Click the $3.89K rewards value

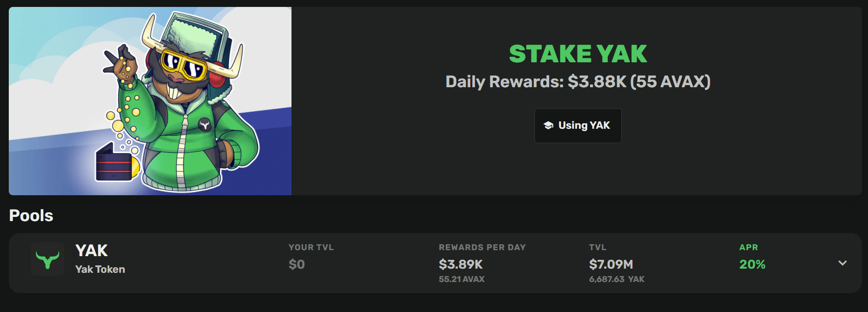pyautogui.click(x=461, y=264)
